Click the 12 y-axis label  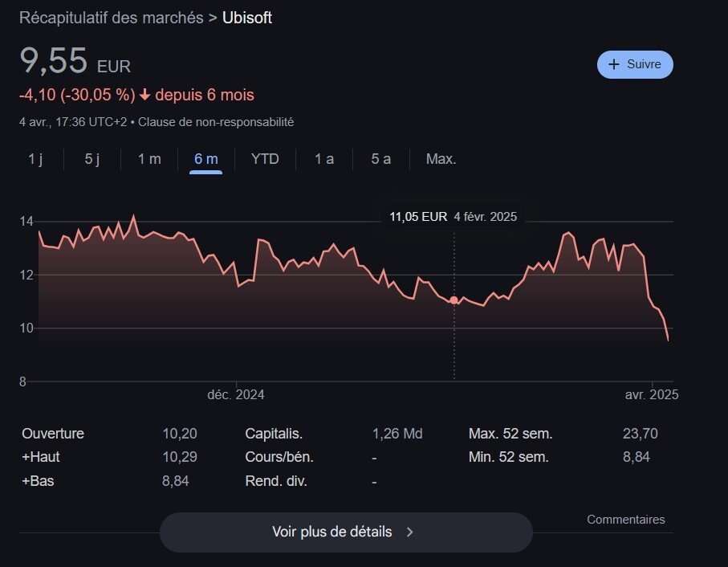coord(26,275)
